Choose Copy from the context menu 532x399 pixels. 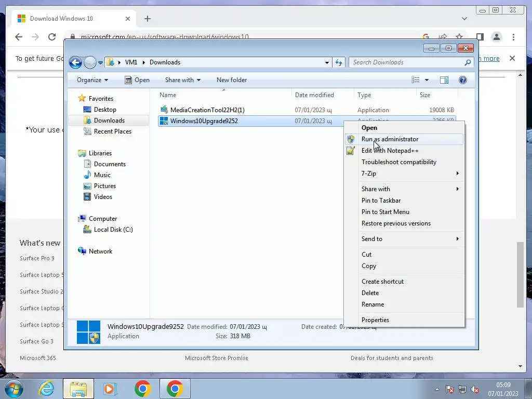pyautogui.click(x=404, y=266)
